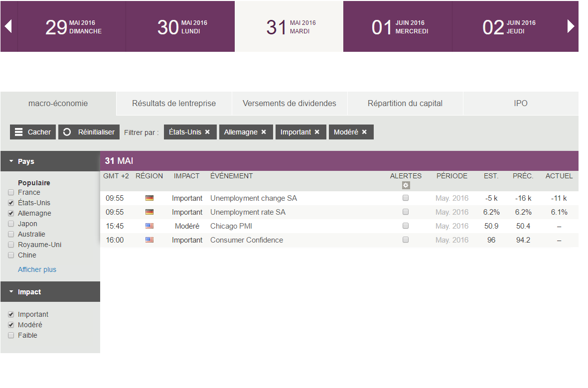
Task: Click the IMPACT column header
Action: pyautogui.click(x=187, y=176)
